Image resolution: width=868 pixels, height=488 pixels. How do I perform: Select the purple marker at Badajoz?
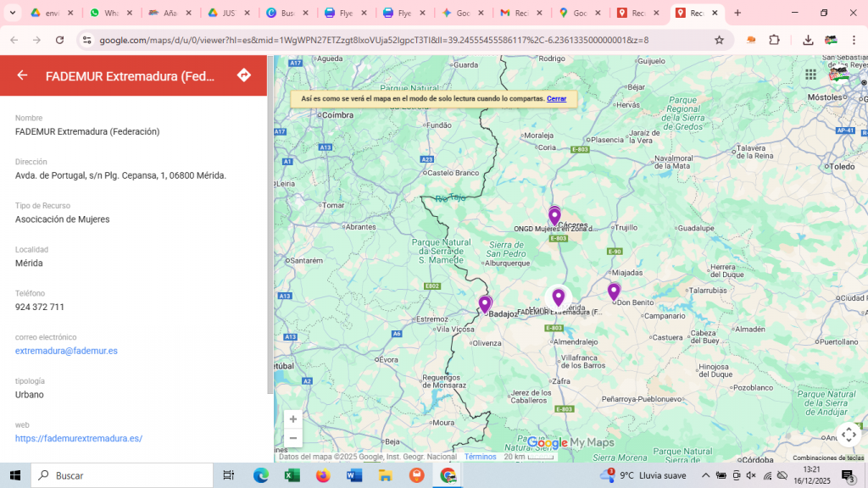(485, 303)
